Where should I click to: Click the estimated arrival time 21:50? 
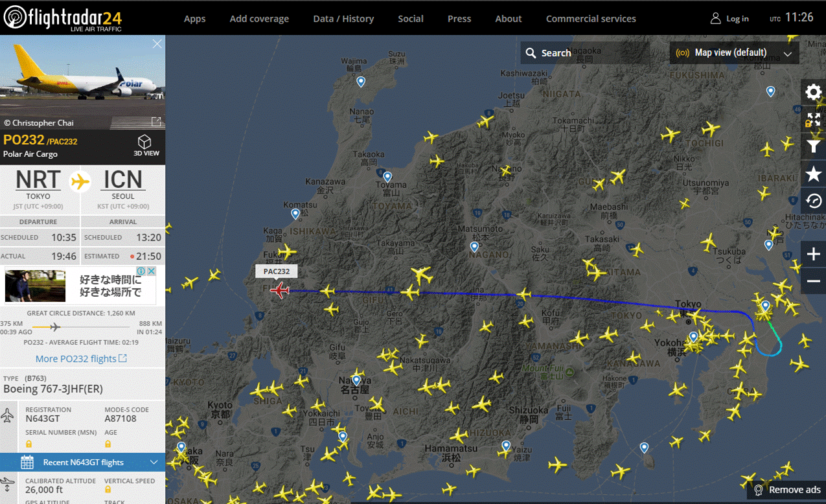click(148, 256)
